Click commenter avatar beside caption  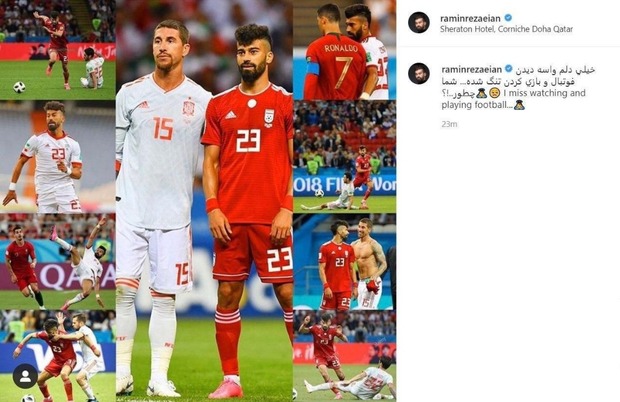point(419,73)
